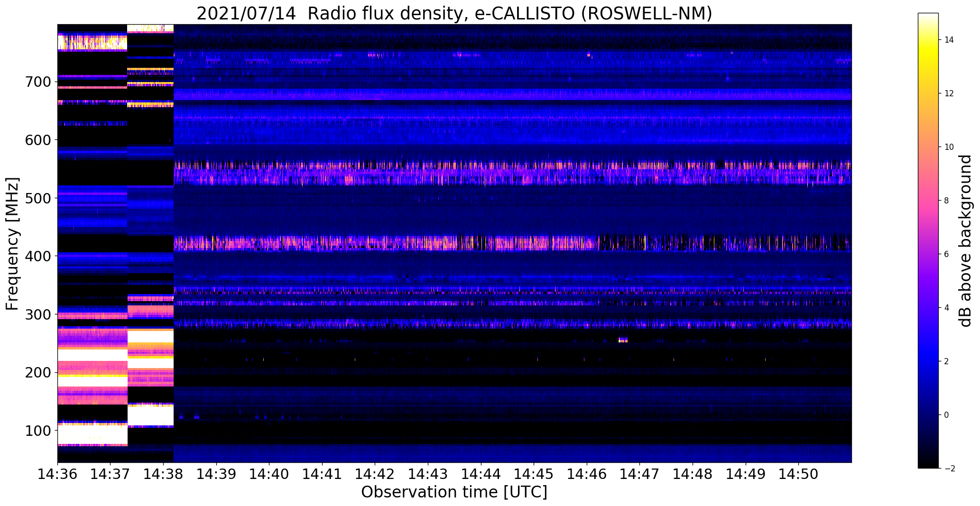Click the 14:47 time tick label
Viewport: 980px width, 506px height.
pyautogui.click(x=640, y=474)
